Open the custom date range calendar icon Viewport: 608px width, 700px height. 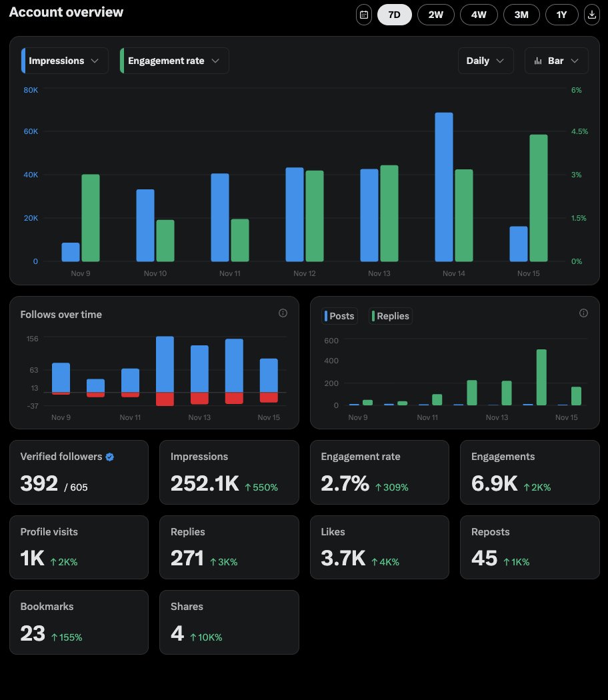point(364,15)
